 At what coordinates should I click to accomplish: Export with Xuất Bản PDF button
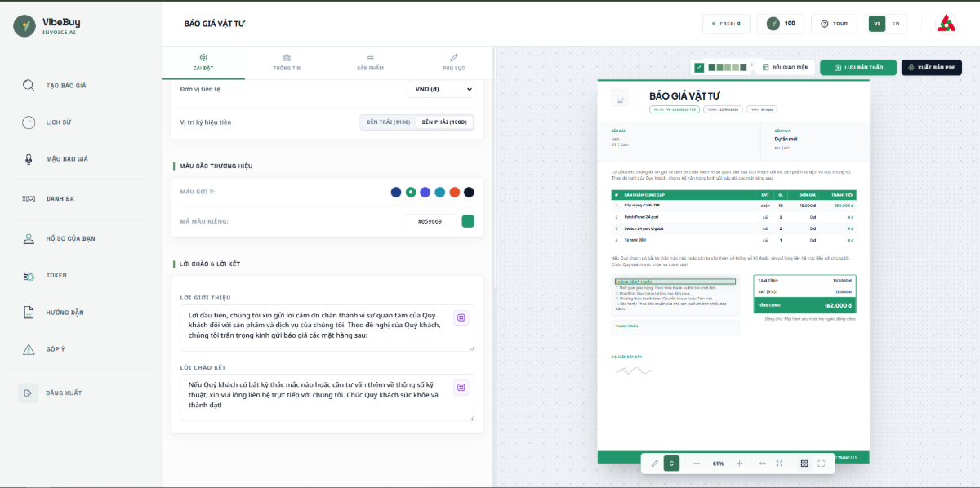pos(932,67)
